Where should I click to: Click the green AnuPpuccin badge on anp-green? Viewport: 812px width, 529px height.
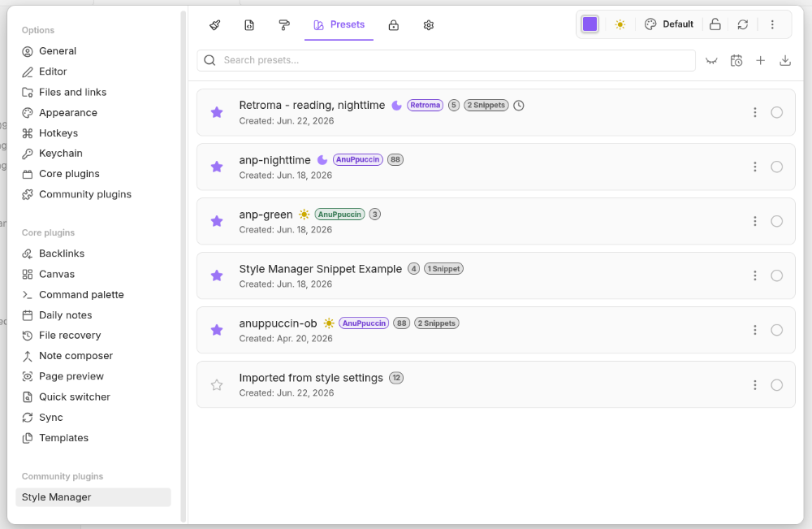pyautogui.click(x=339, y=215)
